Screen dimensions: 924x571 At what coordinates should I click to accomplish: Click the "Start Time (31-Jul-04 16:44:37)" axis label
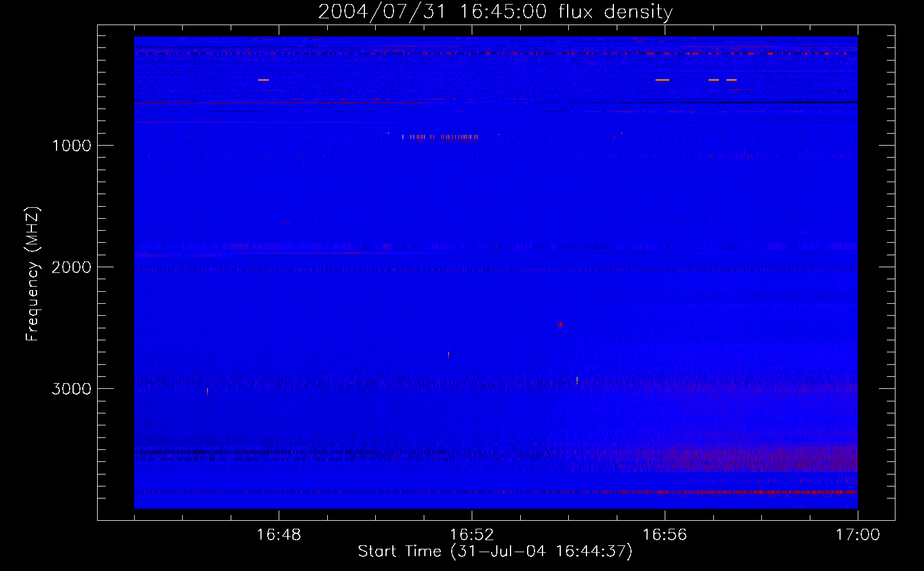point(495,552)
